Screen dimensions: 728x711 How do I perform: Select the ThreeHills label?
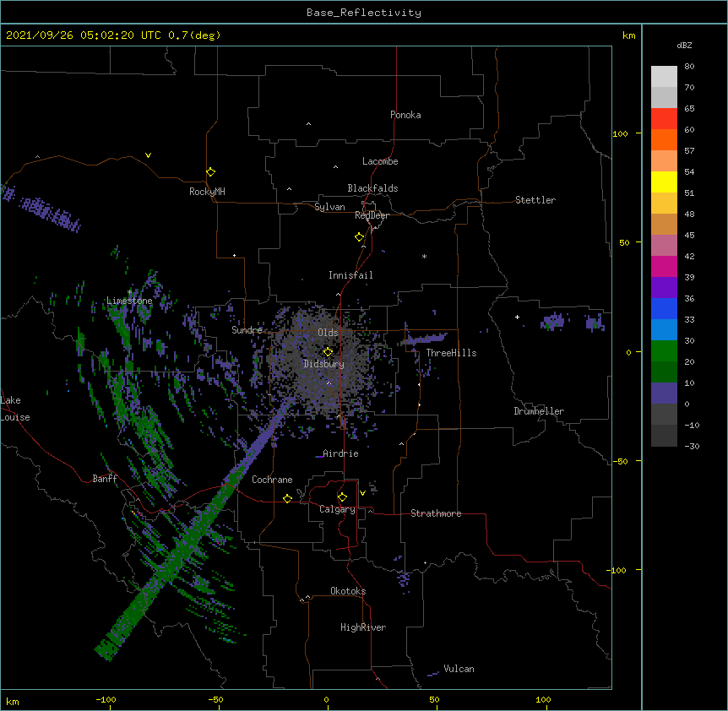(451, 353)
